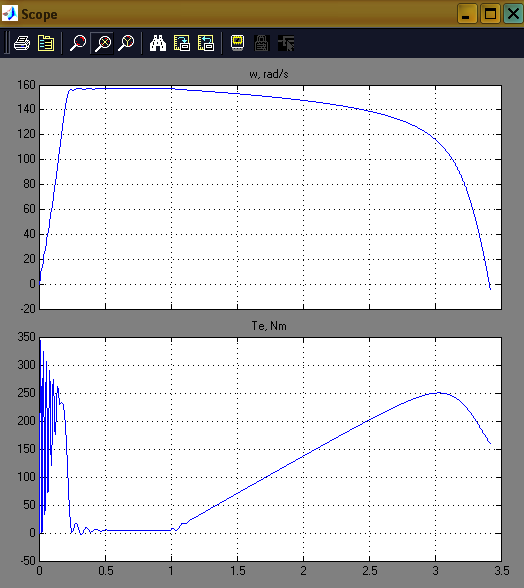
Task: Click the lock axes selection icon
Action: tap(262, 44)
